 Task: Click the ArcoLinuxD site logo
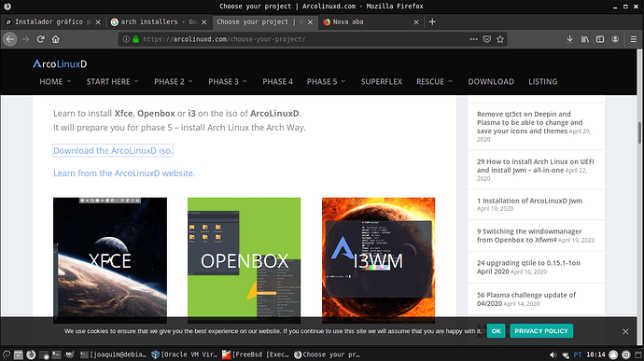(x=60, y=63)
